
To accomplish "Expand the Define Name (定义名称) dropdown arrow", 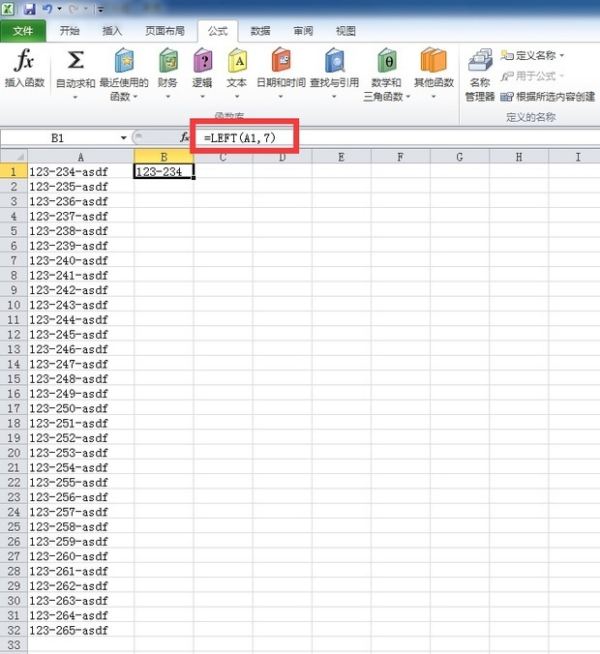I will coord(562,55).
